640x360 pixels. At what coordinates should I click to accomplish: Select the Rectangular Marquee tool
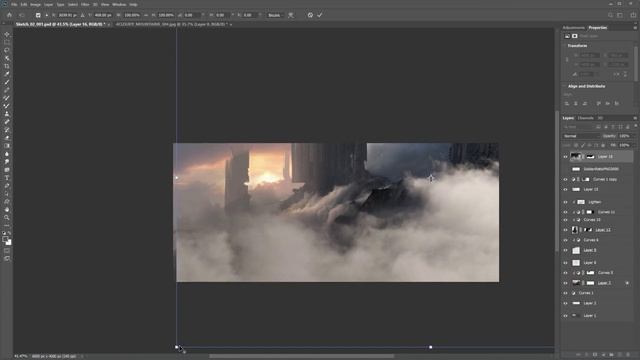pyautogui.click(x=7, y=42)
